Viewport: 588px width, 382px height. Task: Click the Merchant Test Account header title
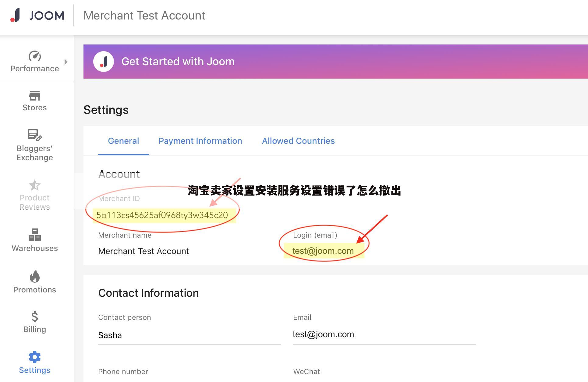coord(144,16)
